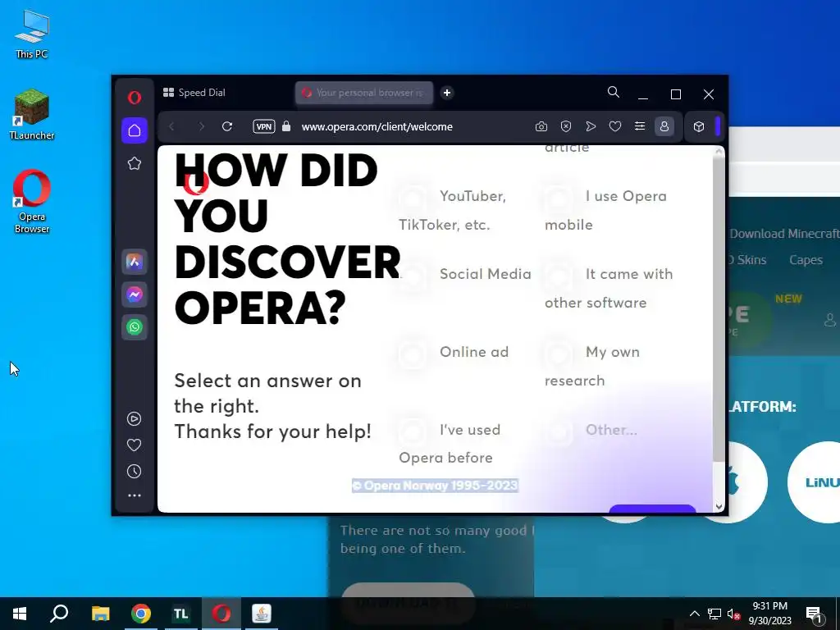The height and width of the screenshot is (630, 840).
Task: Open the notification center icon
Action: tap(815, 614)
